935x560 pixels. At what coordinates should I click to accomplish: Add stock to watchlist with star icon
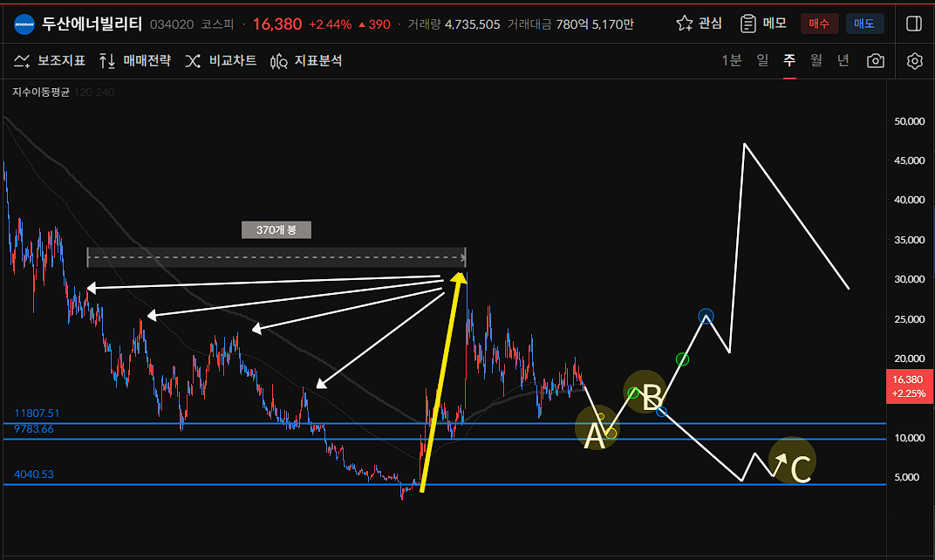coord(684,24)
